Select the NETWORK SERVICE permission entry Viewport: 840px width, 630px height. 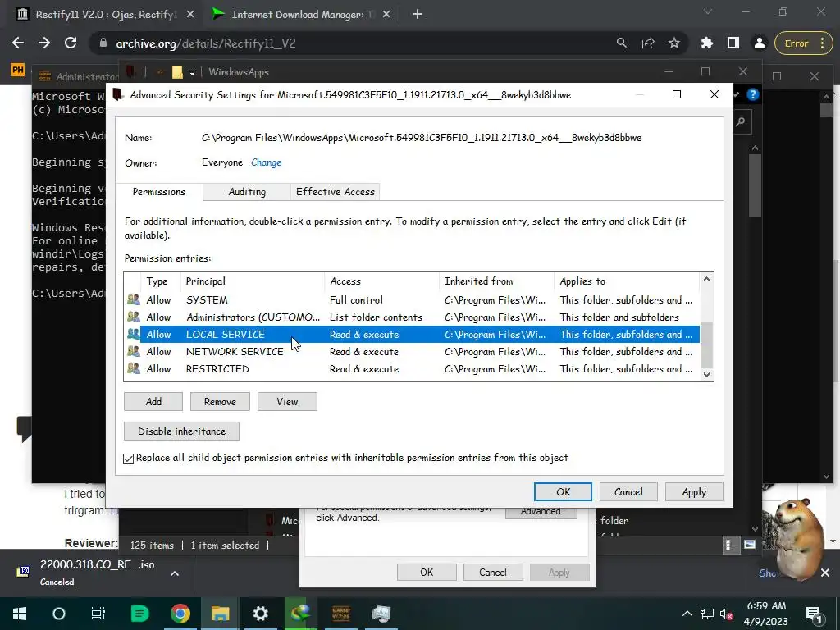coord(412,351)
